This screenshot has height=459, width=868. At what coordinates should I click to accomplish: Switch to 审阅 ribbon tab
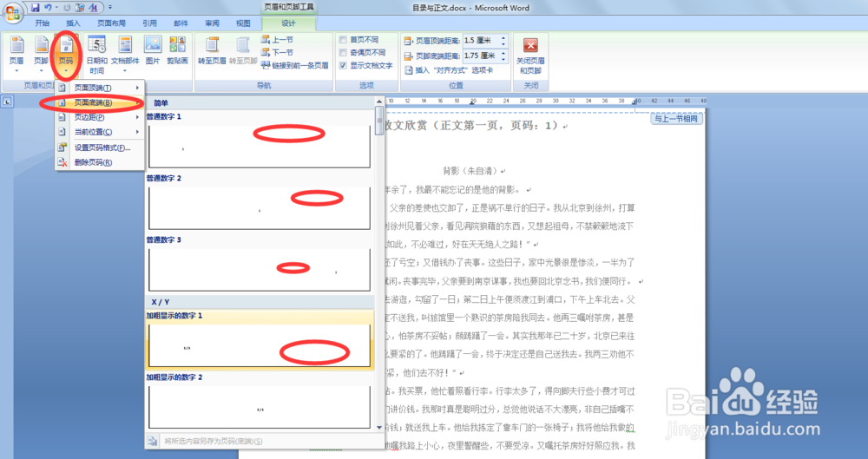(212, 23)
